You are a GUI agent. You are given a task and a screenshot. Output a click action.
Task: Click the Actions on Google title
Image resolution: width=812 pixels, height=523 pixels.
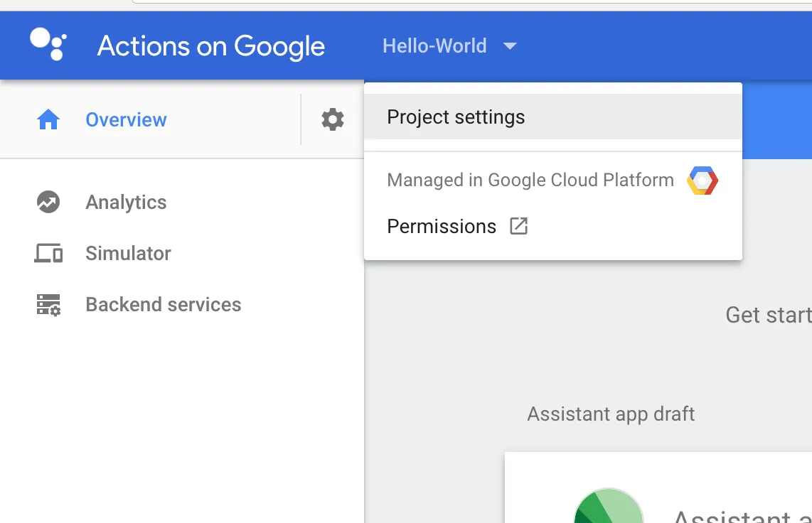coord(210,46)
